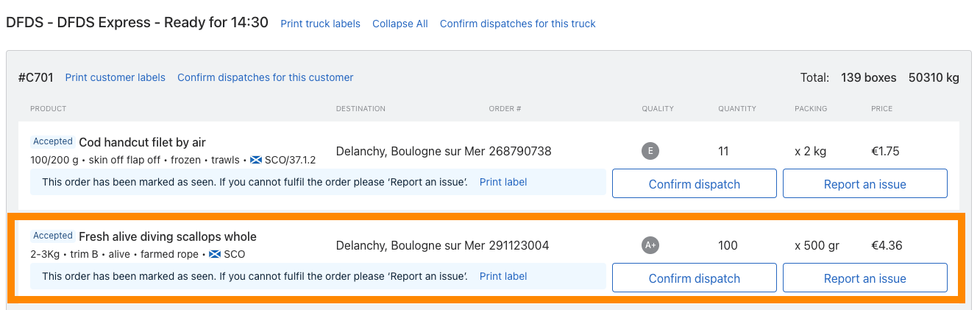The width and height of the screenshot is (980, 310).
Task: Confirm dispatches for this truck
Action: click(518, 24)
